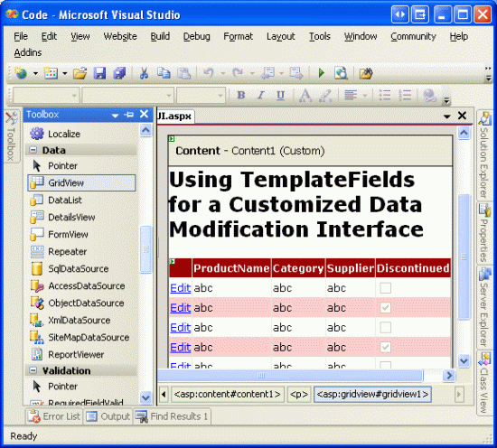497x448 pixels.
Task: Click the Cut scissors icon
Action: (x=144, y=73)
